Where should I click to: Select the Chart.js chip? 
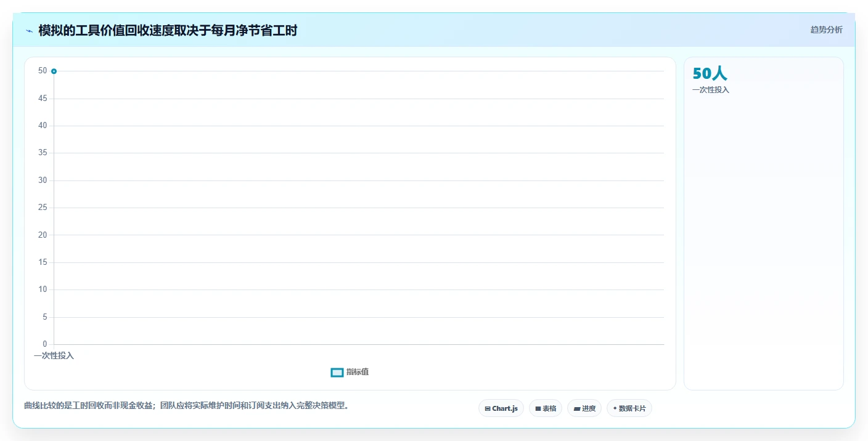[x=501, y=408]
